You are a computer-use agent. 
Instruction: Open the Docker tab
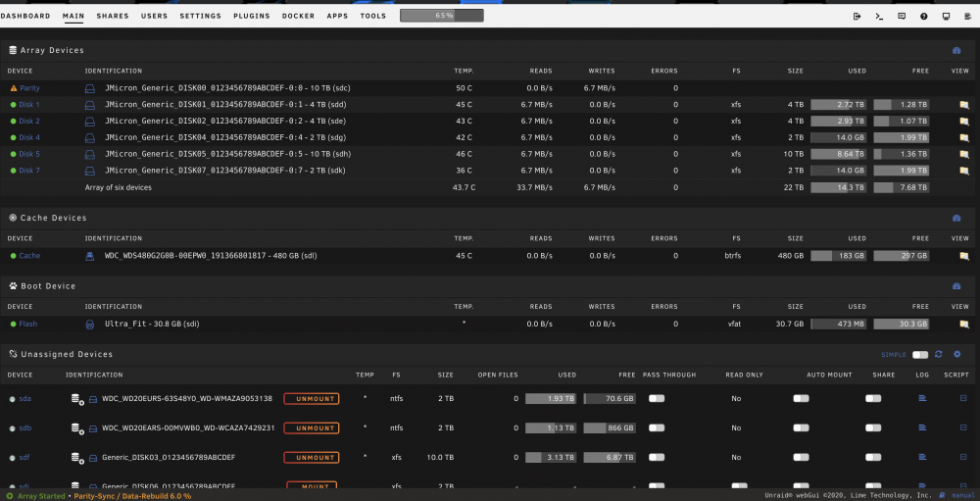[x=298, y=17]
